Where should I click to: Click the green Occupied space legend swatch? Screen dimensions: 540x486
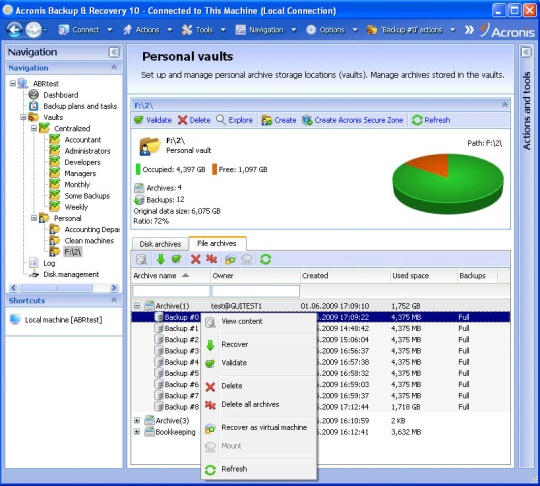[x=138, y=169]
